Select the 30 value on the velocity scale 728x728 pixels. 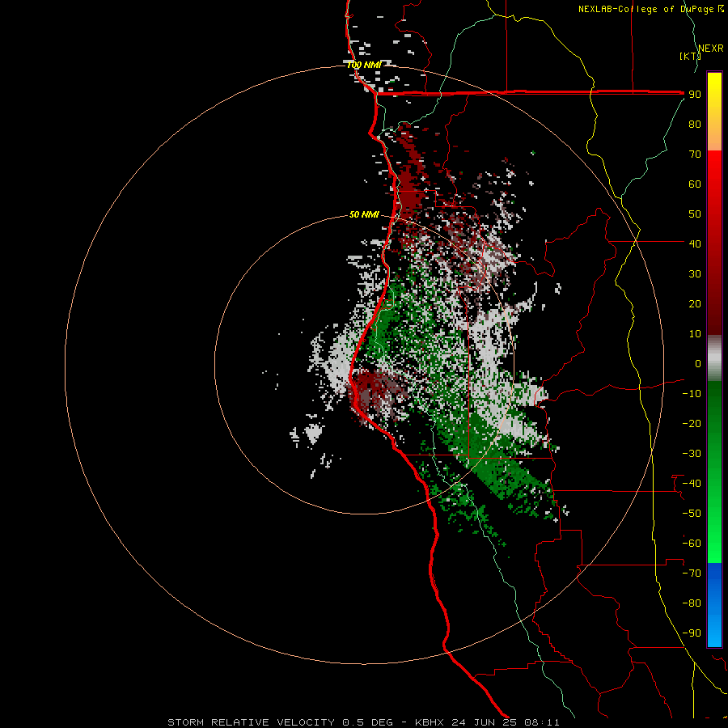click(695, 274)
